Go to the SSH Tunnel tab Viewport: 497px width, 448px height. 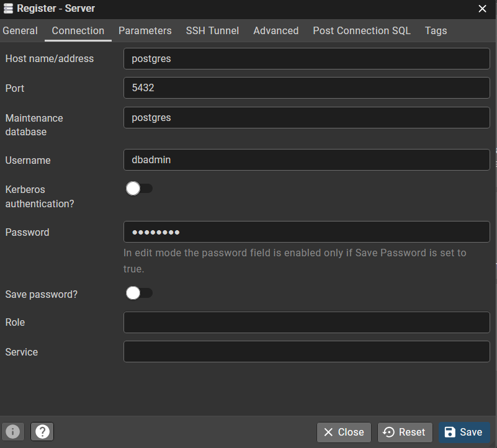coord(212,31)
